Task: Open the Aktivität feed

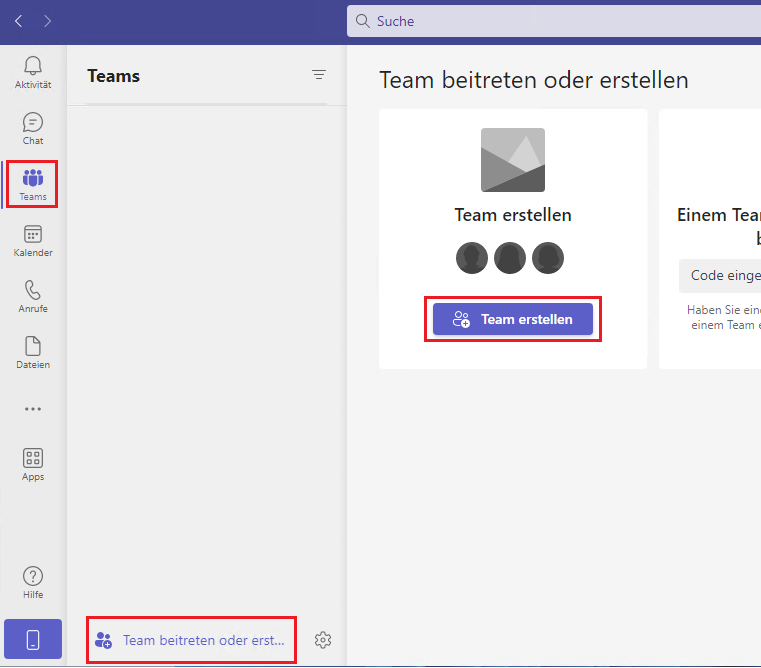Action: pos(33,72)
